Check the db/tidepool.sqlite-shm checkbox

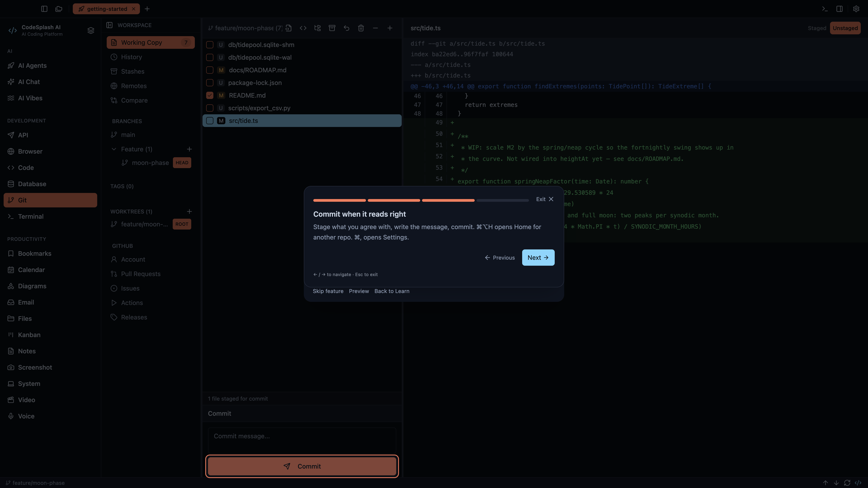[x=210, y=45]
